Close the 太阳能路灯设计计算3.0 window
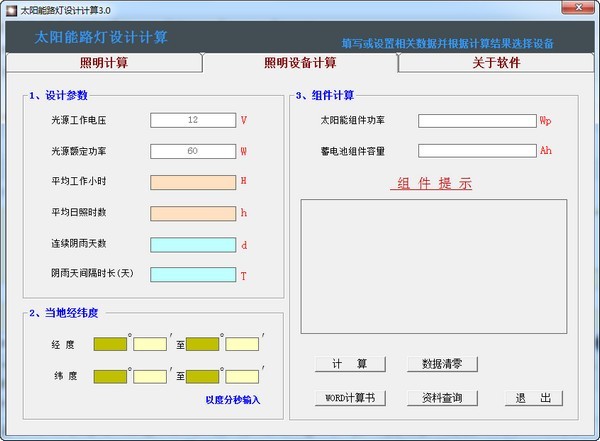600x441 pixels. (579, 7)
